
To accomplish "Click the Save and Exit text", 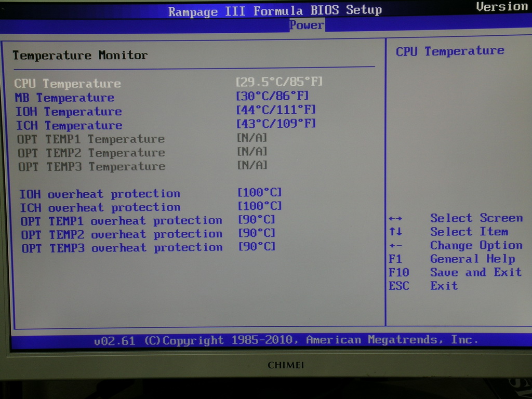I will tap(476, 272).
